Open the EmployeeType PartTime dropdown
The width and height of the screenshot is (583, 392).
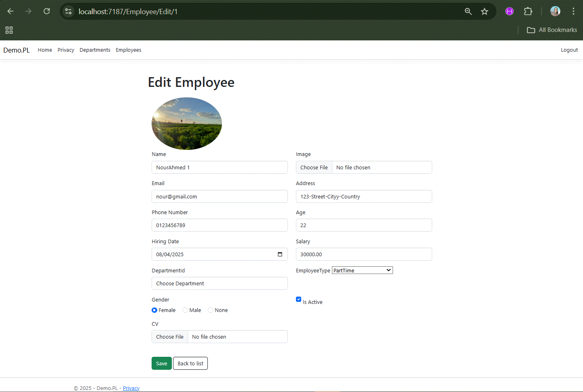(362, 270)
